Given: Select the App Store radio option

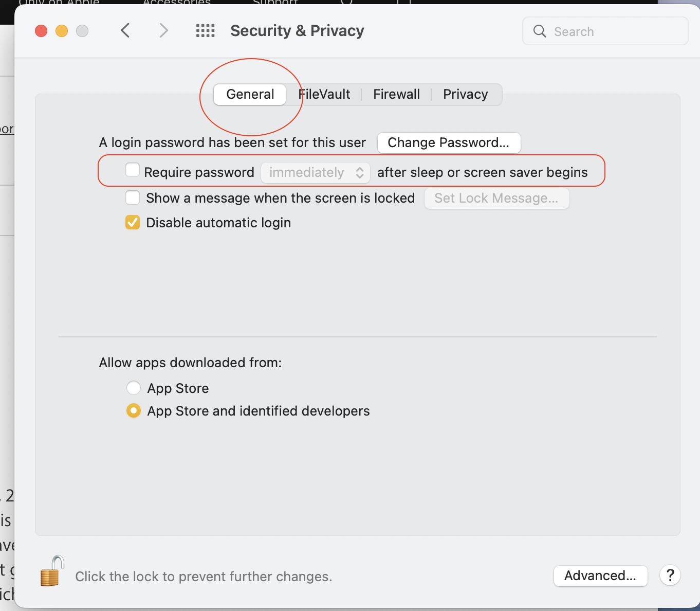Looking at the screenshot, I should point(134,388).
